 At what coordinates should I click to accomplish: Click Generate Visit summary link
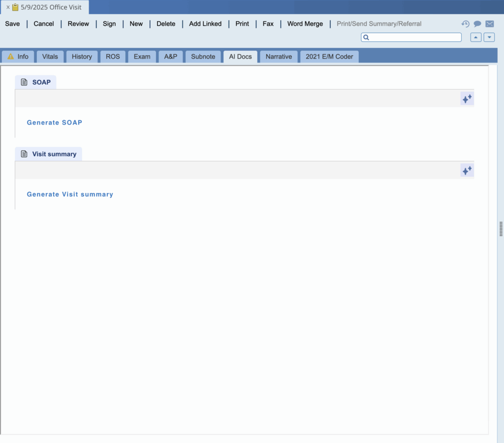(x=70, y=194)
